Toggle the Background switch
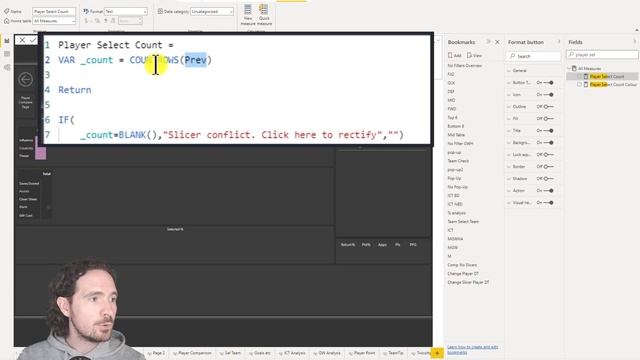 tap(549, 143)
